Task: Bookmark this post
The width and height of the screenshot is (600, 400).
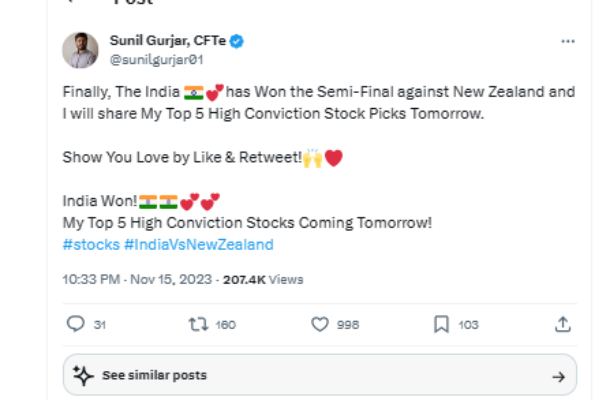Action: pos(441,324)
